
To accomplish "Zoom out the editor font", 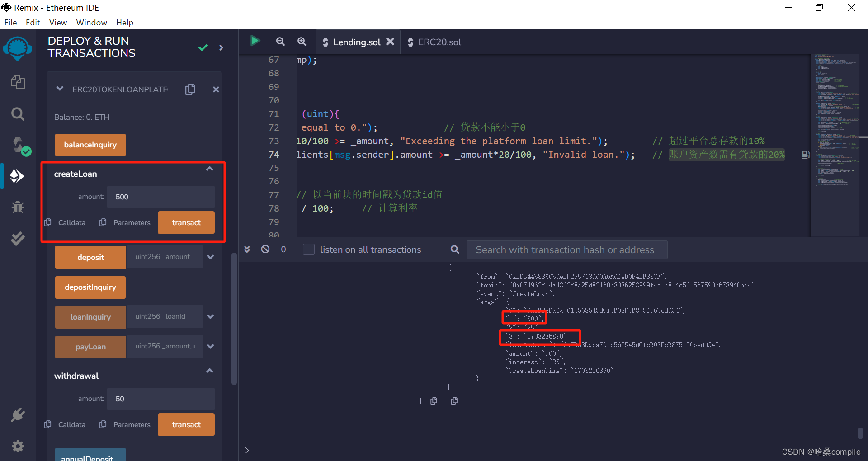I will 280,42.
